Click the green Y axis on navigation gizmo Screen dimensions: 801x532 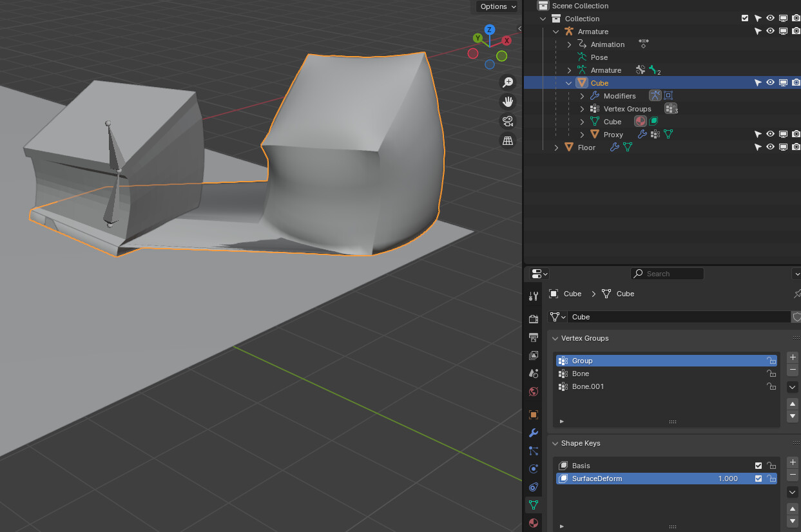[478, 38]
